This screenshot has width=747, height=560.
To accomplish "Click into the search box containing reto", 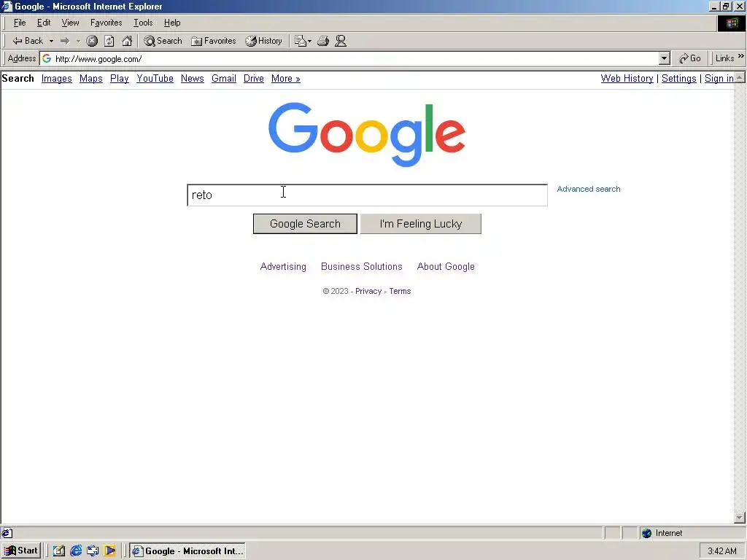I will click(368, 195).
